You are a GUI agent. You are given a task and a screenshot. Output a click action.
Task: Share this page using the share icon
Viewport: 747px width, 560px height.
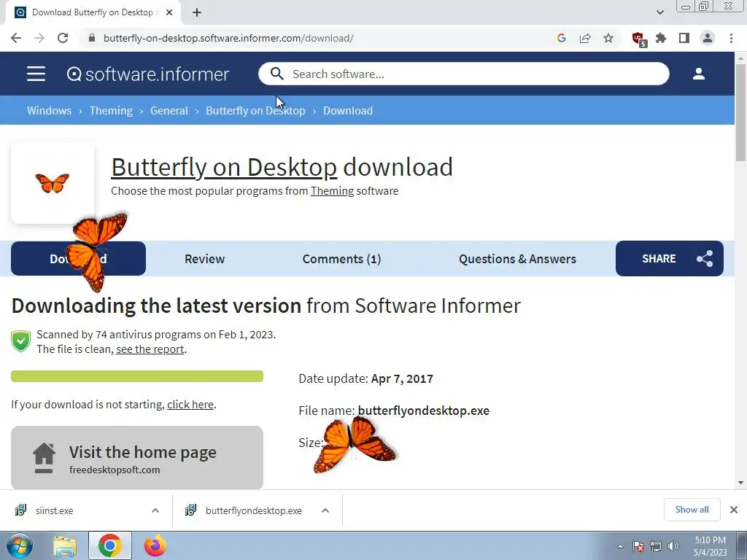pyautogui.click(x=585, y=38)
